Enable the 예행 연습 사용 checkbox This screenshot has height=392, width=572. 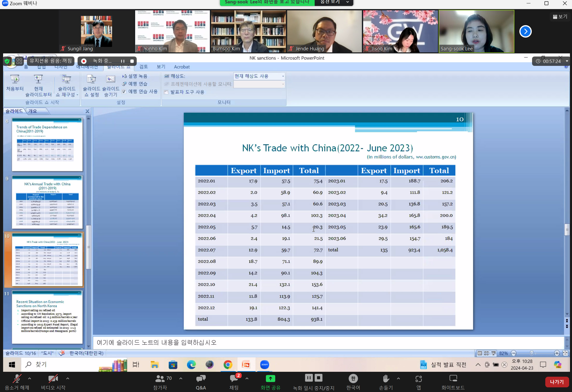coord(124,91)
